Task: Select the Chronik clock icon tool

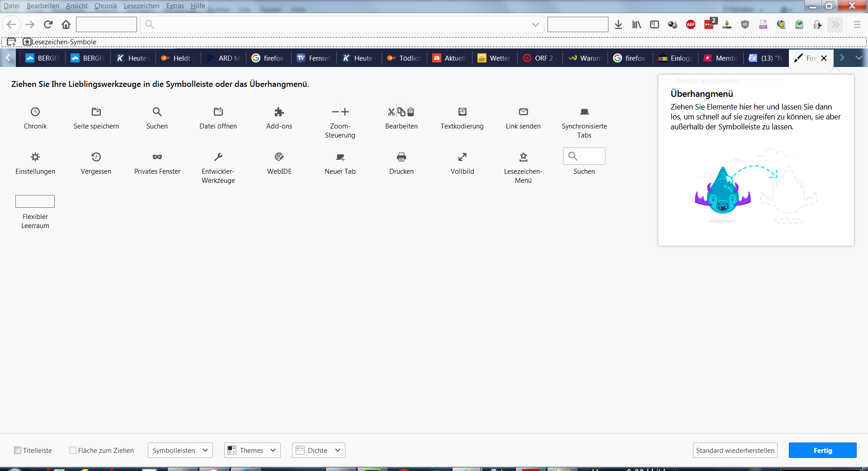Action: click(x=35, y=112)
